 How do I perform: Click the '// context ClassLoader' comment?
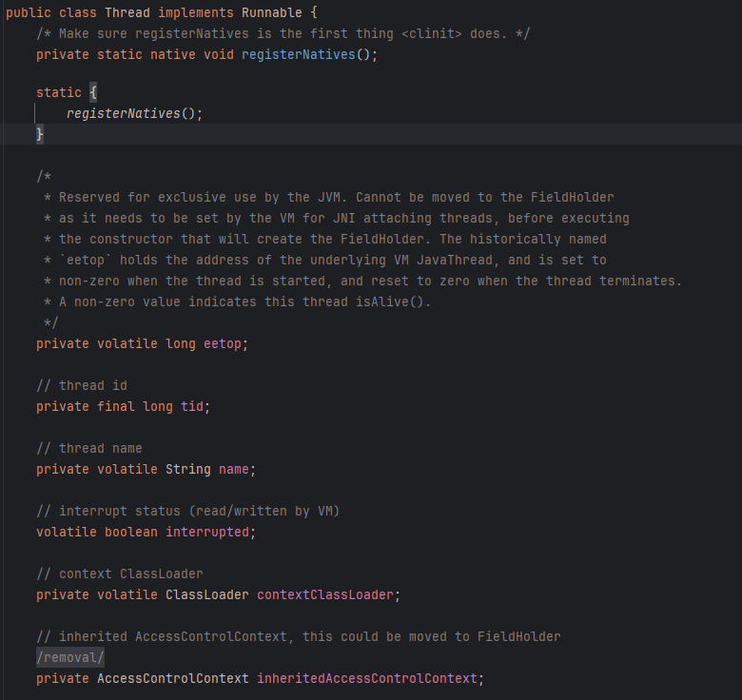coord(120,574)
